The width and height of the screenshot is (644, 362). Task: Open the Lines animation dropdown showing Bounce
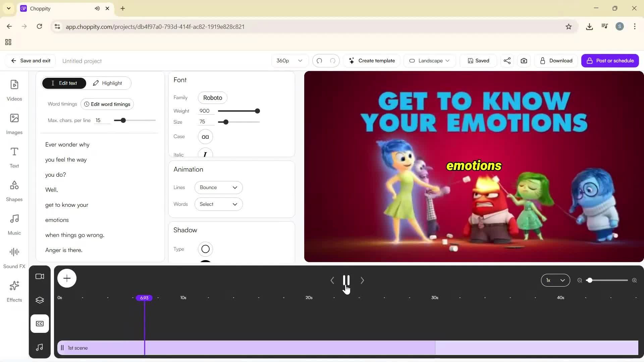218,187
